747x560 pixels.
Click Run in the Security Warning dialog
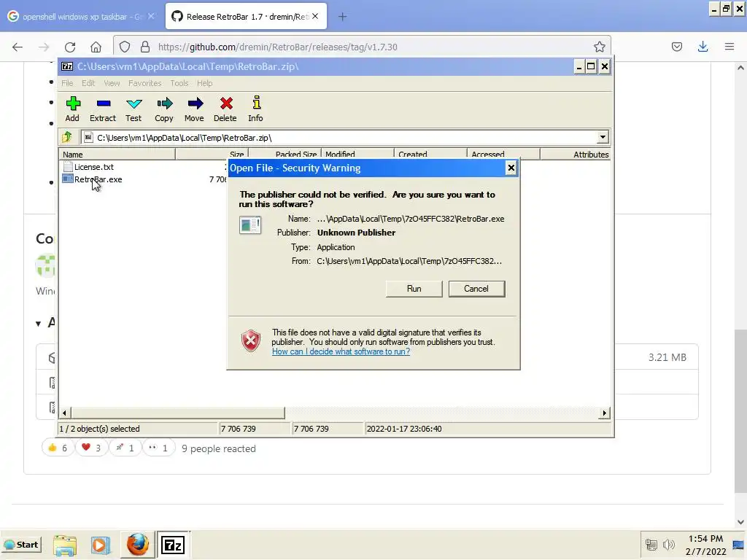[x=414, y=289]
